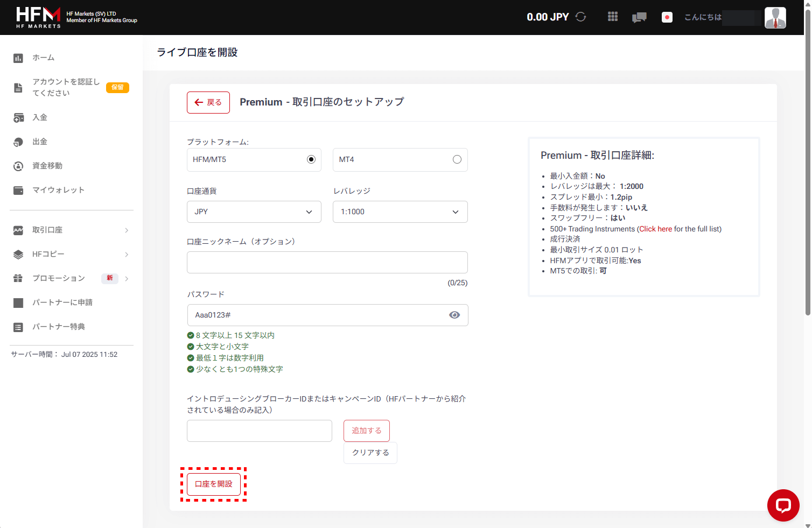Viewport: 812px width, 528px height.
Task: Click server time Jul 07 2025 11:52
Action: pos(89,355)
